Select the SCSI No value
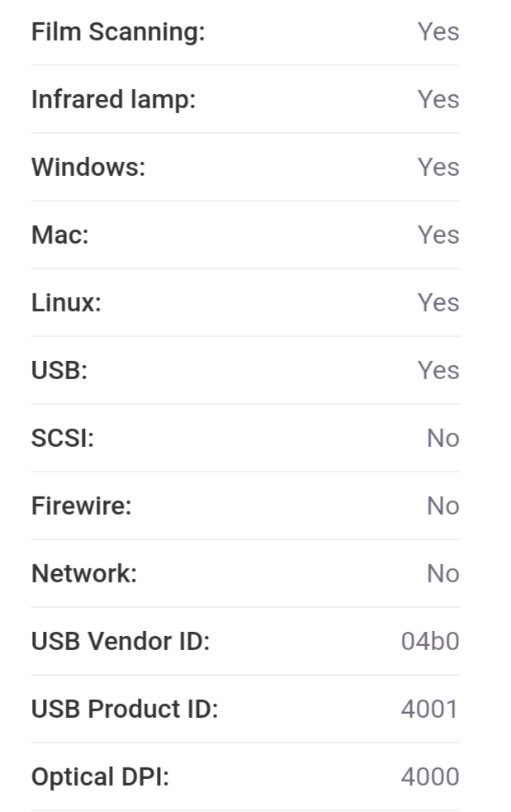511x812 pixels. click(443, 439)
